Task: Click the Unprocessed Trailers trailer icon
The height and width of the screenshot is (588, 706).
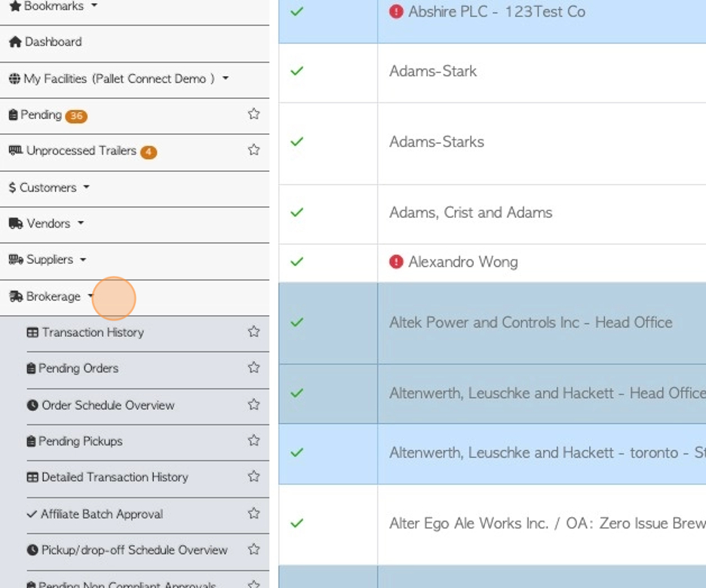Action: (16, 150)
